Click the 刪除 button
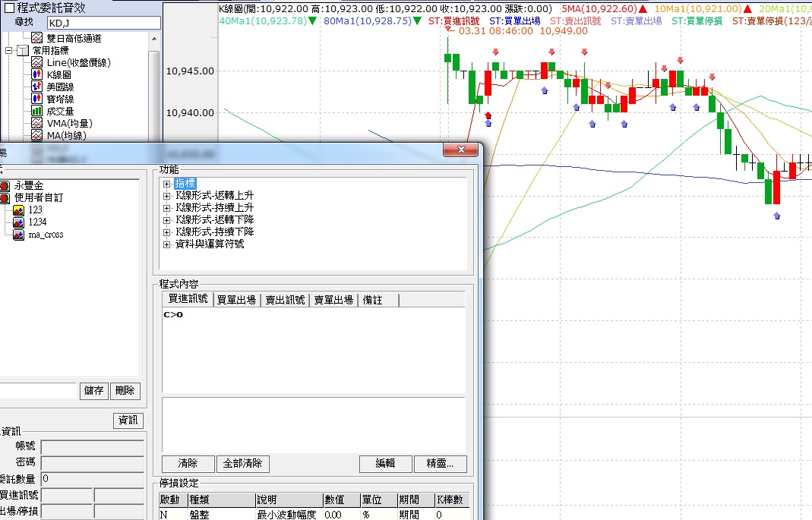Screen dimensions: 812x520 pyautogui.click(x=125, y=391)
